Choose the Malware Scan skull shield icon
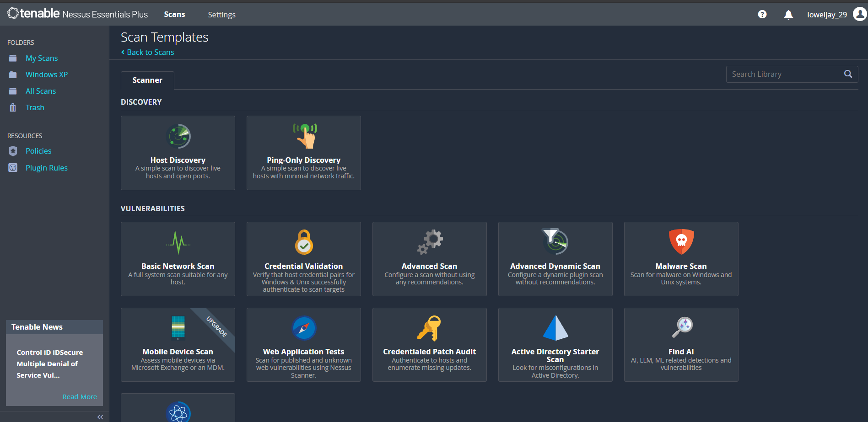The image size is (868, 422). tap(681, 241)
